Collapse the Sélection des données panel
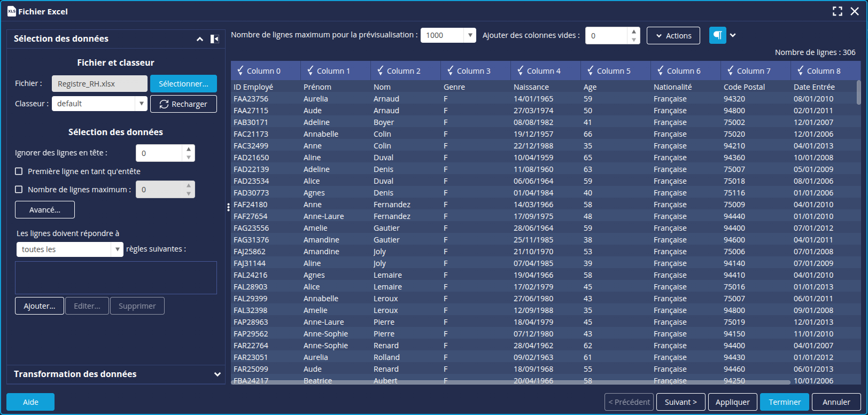Image resolution: width=868 pixels, height=415 pixels. tap(199, 39)
